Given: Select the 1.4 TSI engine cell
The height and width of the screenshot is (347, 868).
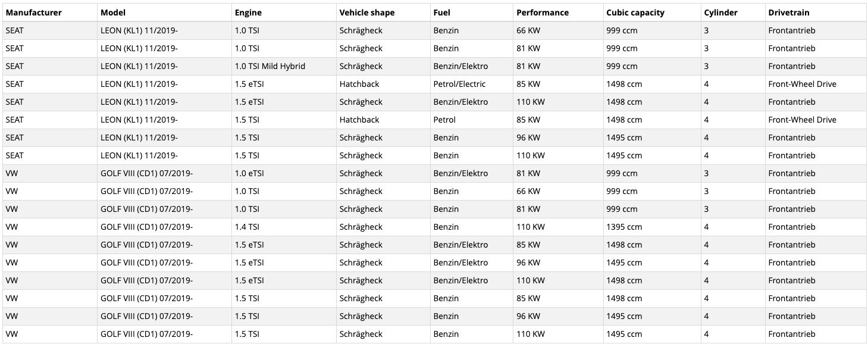Looking at the screenshot, I should pos(247,227).
